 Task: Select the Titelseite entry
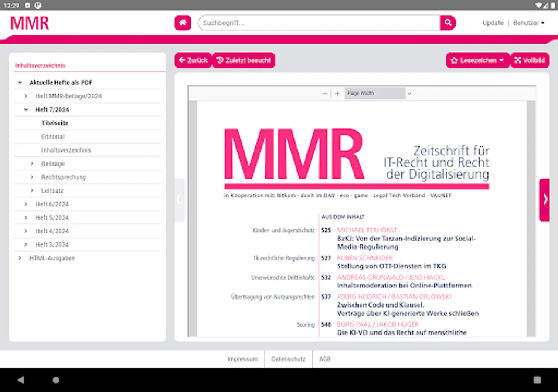click(55, 123)
